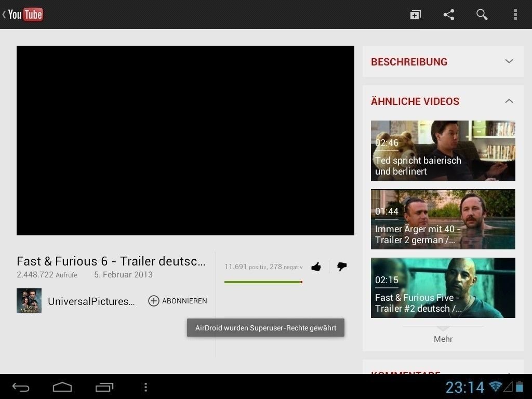Tap the Wi-Fi status icon
Screen dimensions: 532x399
click(495, 387)
